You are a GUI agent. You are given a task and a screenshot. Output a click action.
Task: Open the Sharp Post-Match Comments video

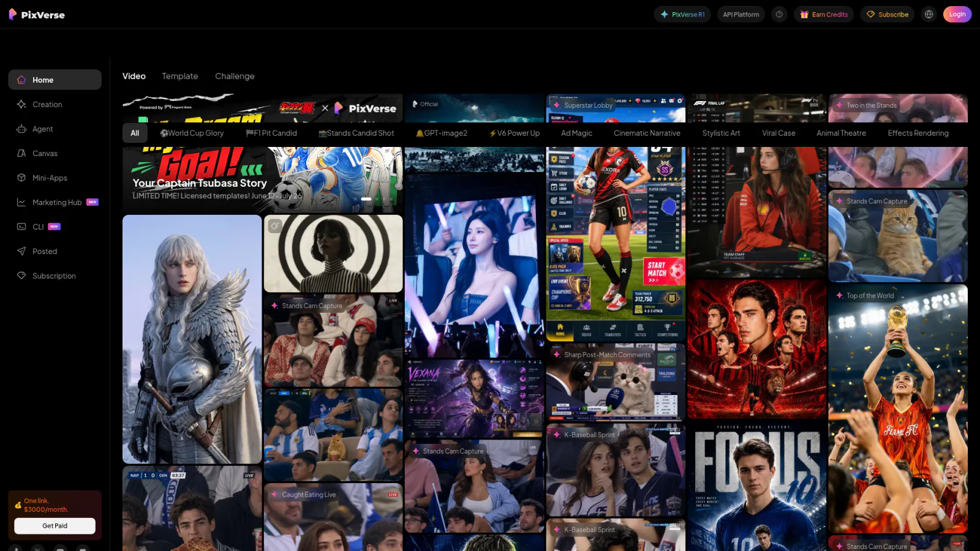pyautogui.click(x=616, y=383)
